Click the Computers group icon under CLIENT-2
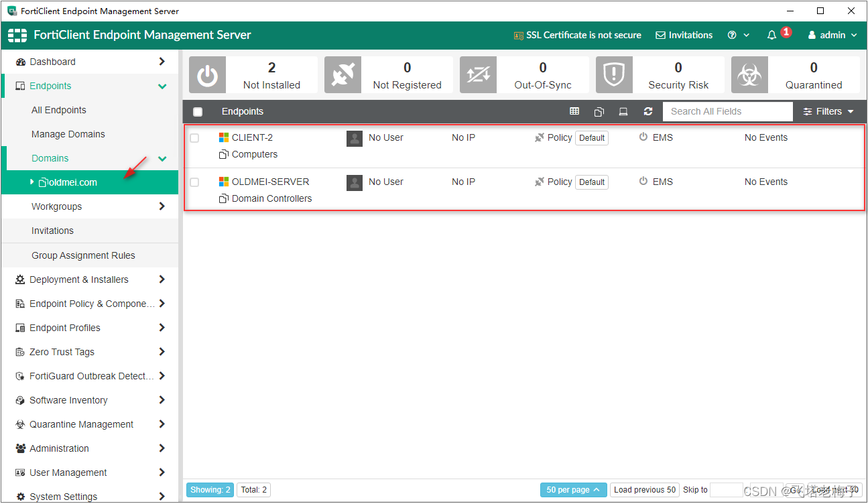868x504 pixels. (x=224, y=154)
